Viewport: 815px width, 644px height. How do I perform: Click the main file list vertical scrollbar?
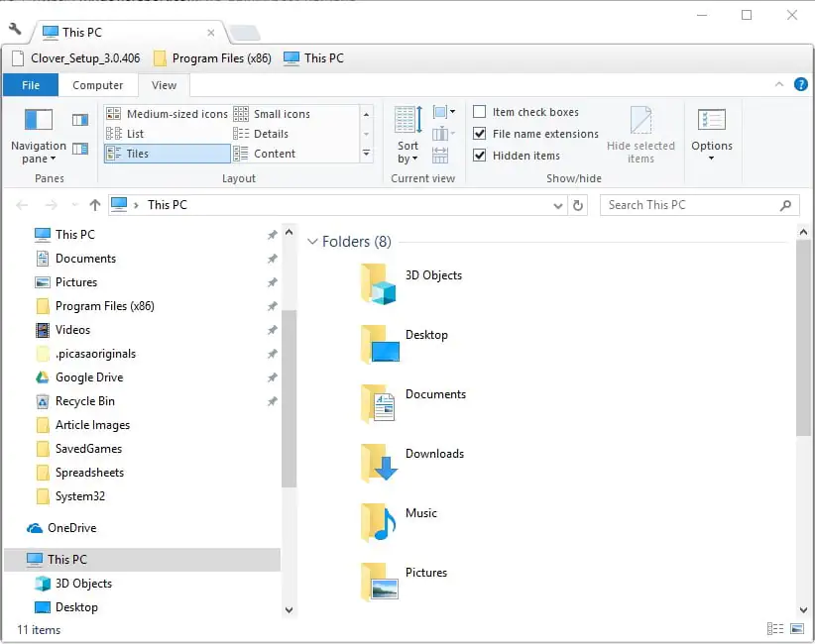pos(802,337)
